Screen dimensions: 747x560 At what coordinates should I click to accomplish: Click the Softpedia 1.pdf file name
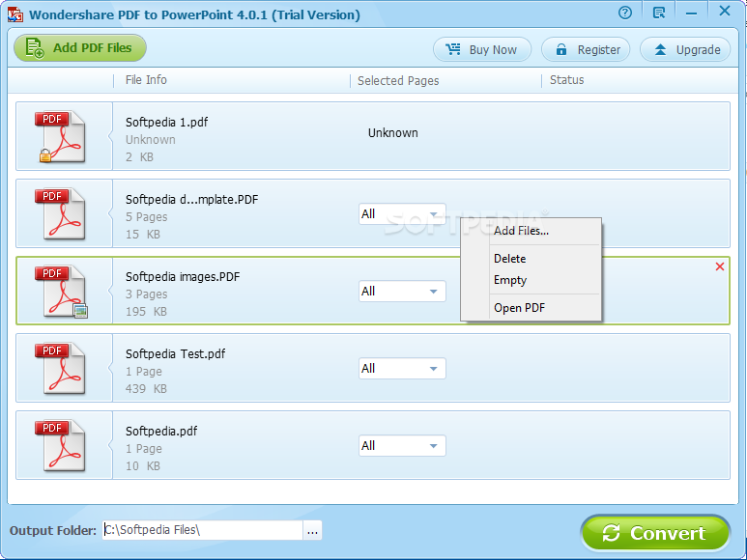point(167,123)
